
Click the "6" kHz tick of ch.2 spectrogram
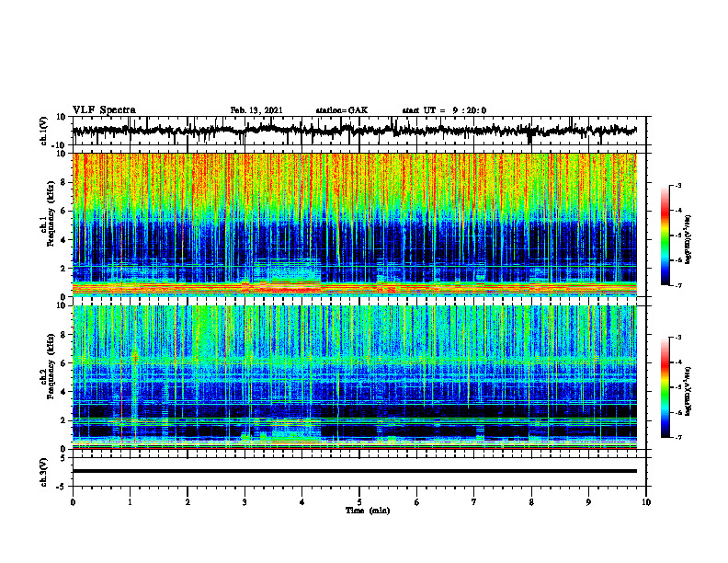tap(63, 363)
